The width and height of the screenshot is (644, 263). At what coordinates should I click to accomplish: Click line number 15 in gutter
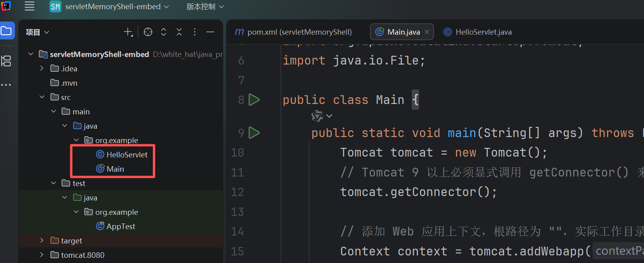237,251
